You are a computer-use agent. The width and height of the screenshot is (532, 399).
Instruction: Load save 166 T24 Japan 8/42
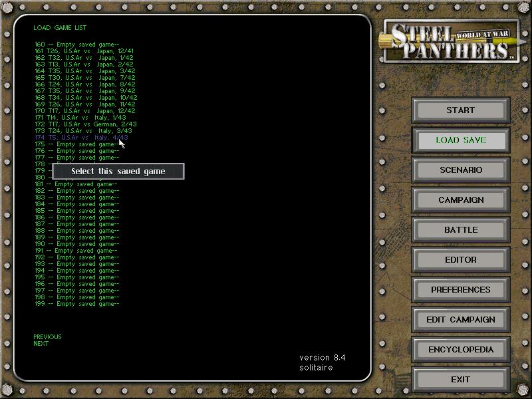click(85, 84)
